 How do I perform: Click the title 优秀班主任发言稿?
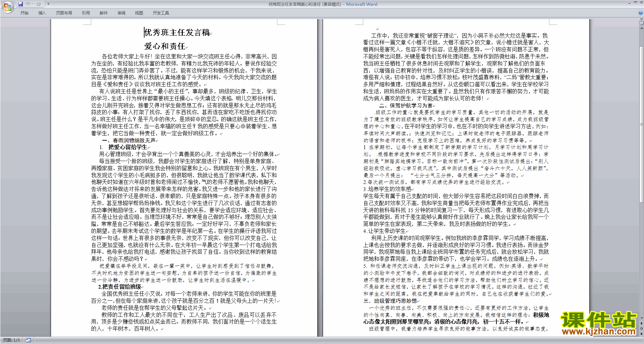(177, 33)
